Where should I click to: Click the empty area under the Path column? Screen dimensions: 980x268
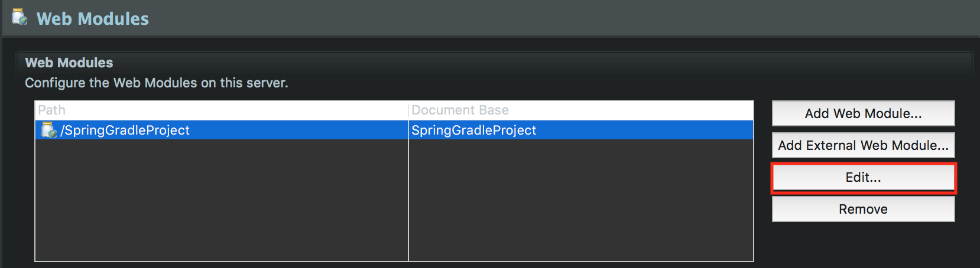[221, 201]
